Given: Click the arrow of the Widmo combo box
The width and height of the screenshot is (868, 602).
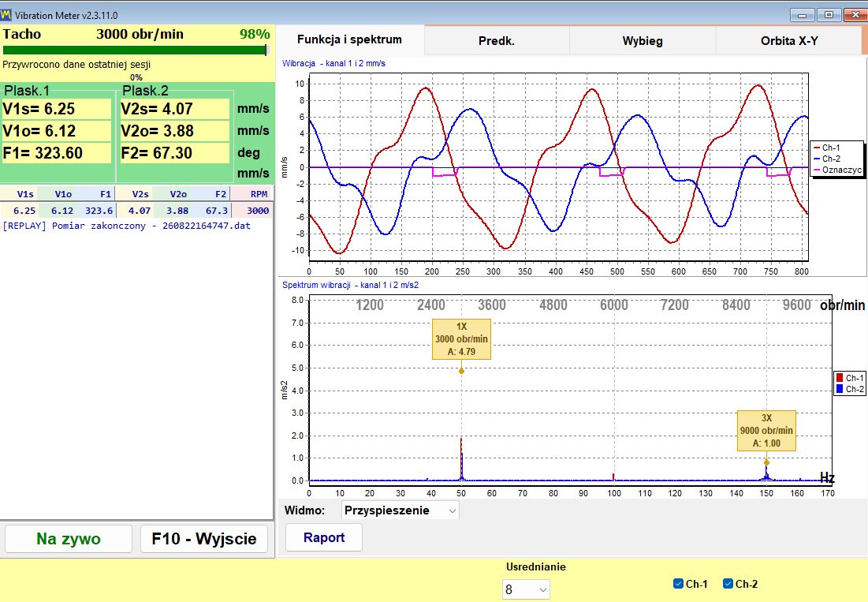Looking at the screenshot, I should point(453,510).
